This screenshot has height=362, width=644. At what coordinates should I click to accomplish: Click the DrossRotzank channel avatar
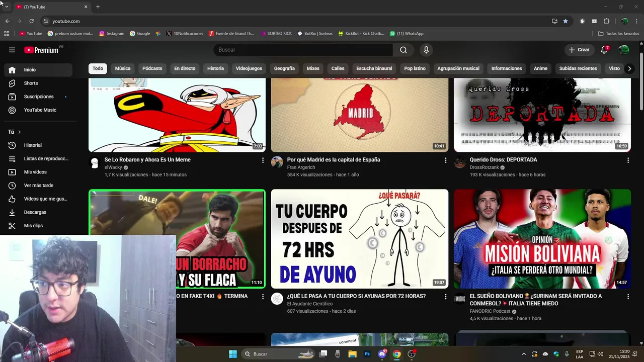pyautogui.click(x=460, y=162)
